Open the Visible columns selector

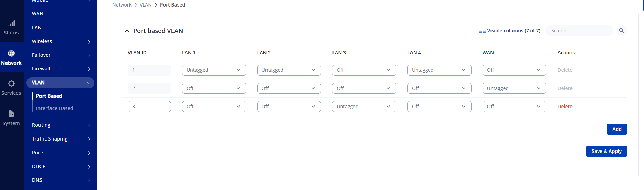(510, 31)
